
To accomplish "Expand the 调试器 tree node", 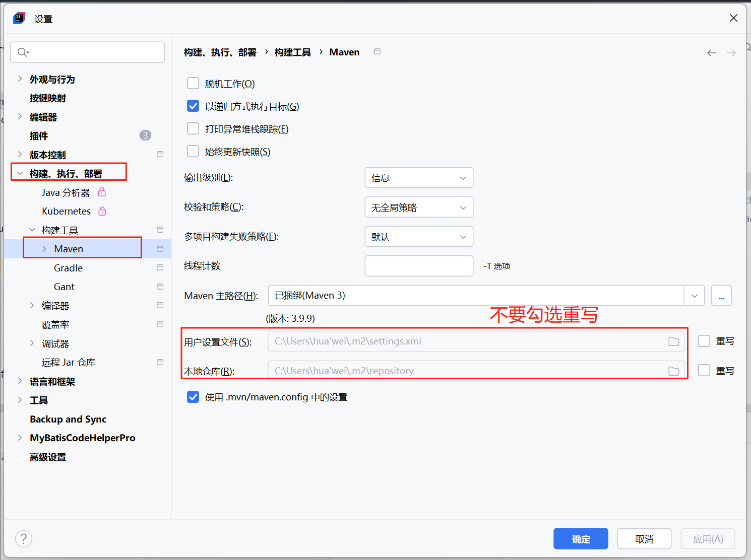I will pyautogui.click(x=32, y=343).
